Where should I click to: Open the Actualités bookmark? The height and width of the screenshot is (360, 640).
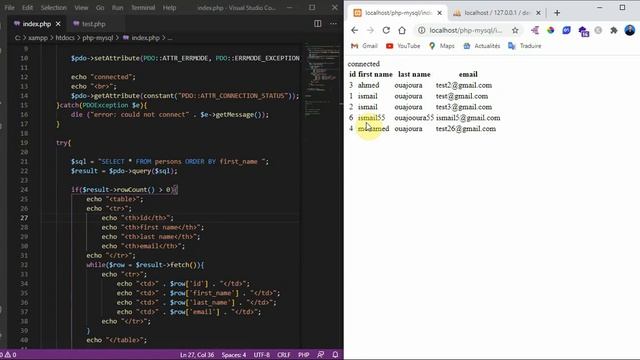click(482, 46)
